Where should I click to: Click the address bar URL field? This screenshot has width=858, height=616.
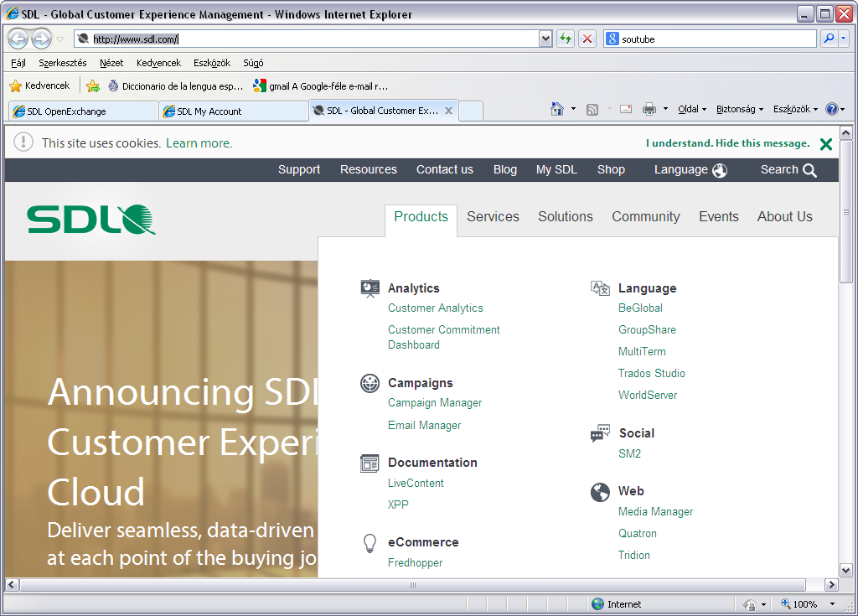(307, 39)
